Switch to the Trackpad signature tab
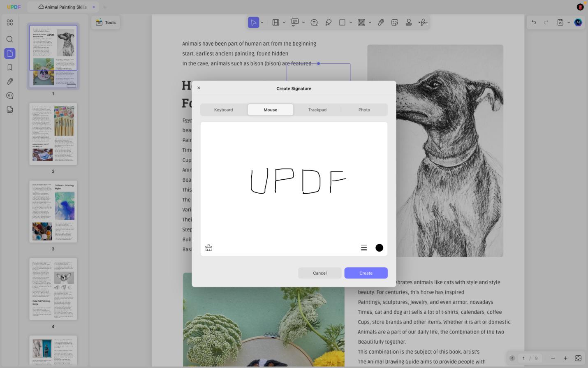The image size is (588, 368). [x=317, y=110]
